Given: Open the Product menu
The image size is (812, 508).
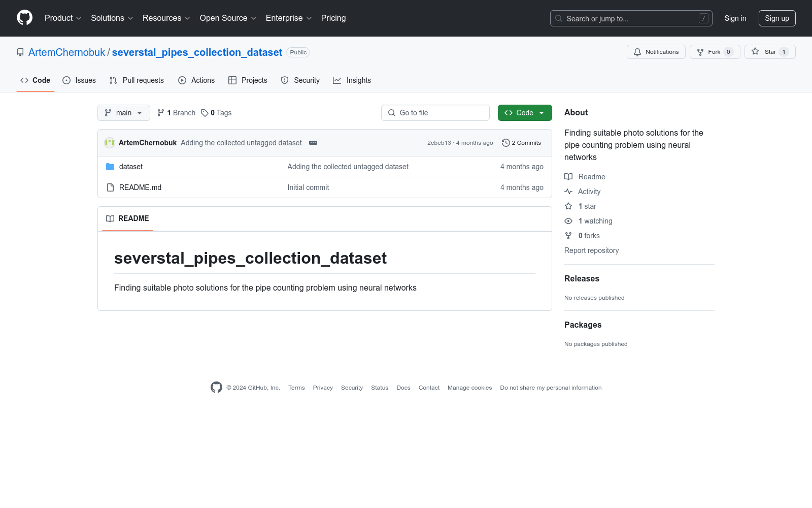Looking at the screenshot, I should pyautogui.click(x=63, y=18).
